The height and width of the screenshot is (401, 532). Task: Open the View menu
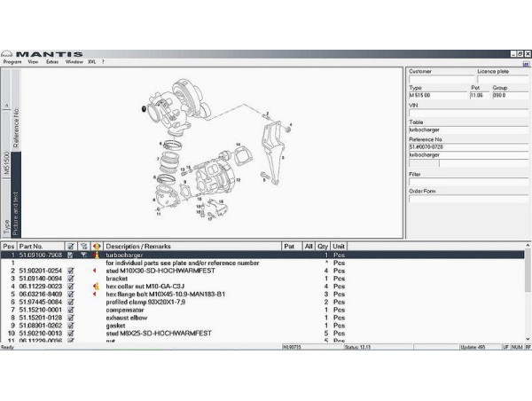(33, 62)
